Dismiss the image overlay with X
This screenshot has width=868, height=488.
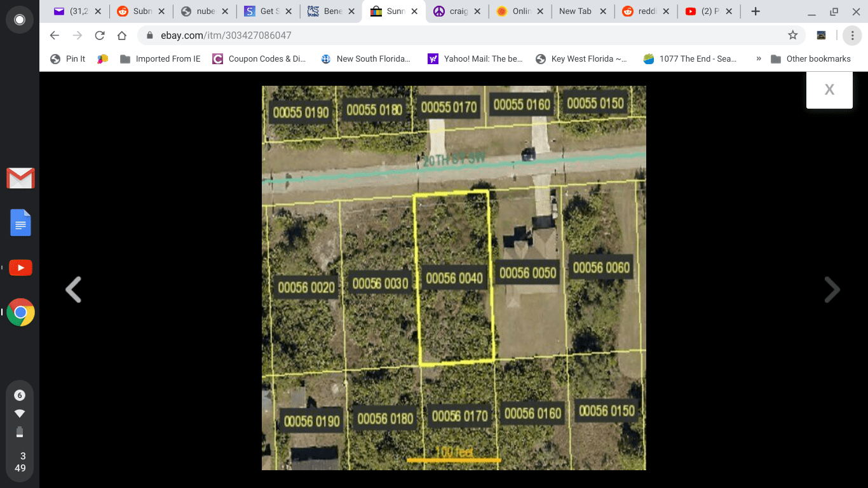pos(829,89)
